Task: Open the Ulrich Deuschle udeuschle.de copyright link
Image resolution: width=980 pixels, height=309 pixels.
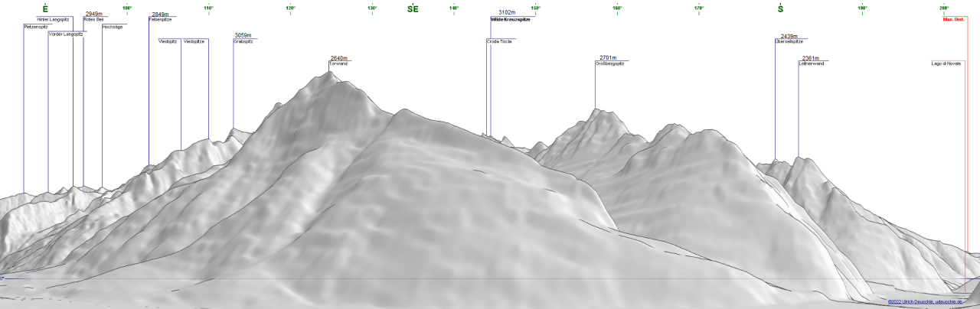Action: point(929,302)
